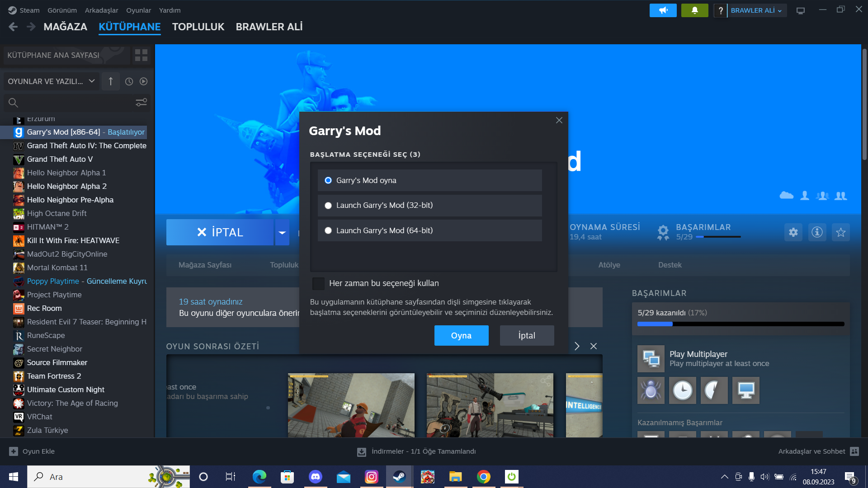This screenshot has height=488, width=868.
Task: Expand arrow next to İPTAL button
Action: (282, 233)
